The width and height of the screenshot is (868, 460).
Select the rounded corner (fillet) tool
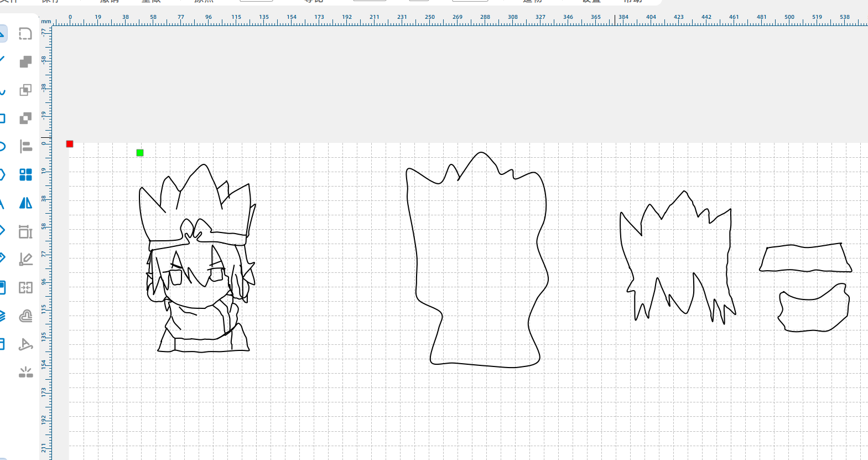tap(25, 34)
